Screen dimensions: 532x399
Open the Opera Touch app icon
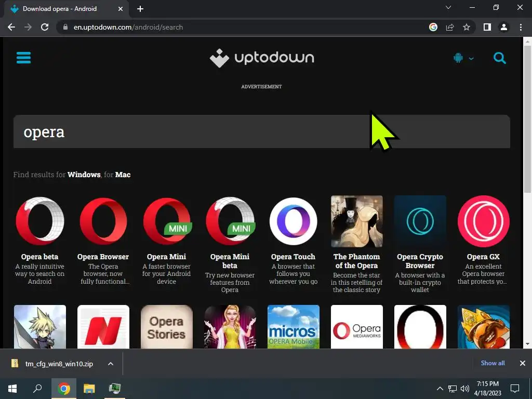point(294,221)
